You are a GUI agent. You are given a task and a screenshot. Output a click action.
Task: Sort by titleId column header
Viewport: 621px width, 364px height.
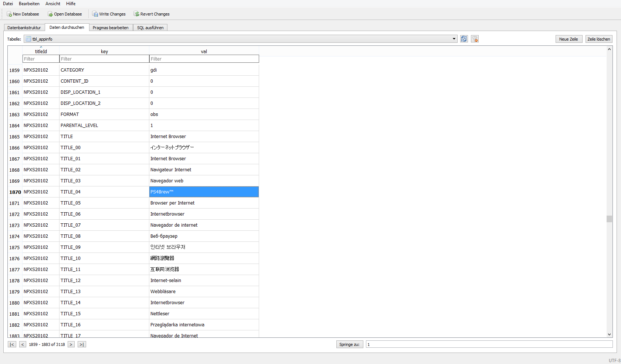pyautogui.click(x=41, y=51)
